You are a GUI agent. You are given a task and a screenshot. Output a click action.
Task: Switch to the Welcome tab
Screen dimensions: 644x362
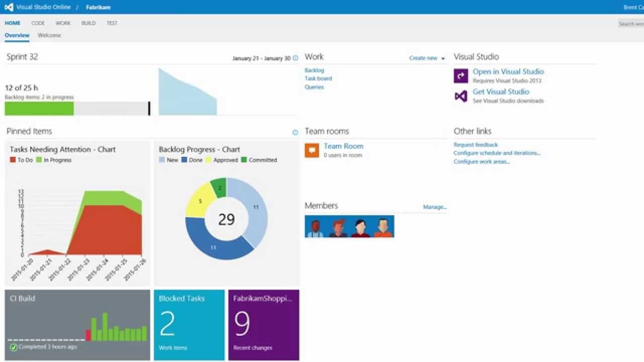pyautogui.click(x=49, y=36)
